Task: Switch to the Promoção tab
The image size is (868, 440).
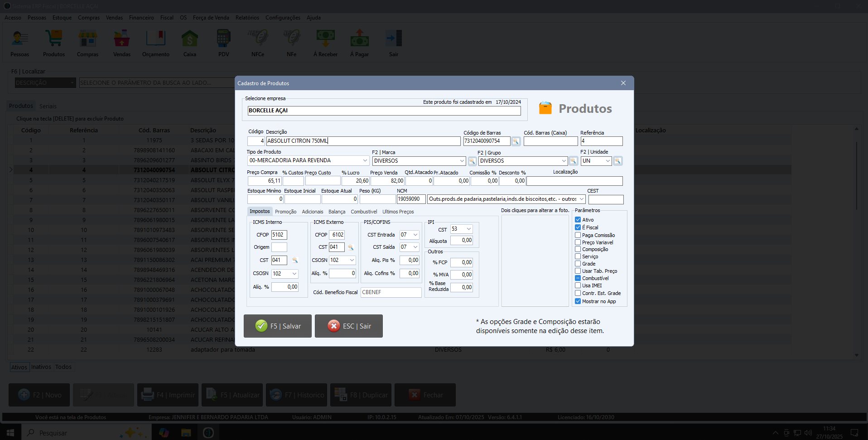Action: click(x=285, y=212)
